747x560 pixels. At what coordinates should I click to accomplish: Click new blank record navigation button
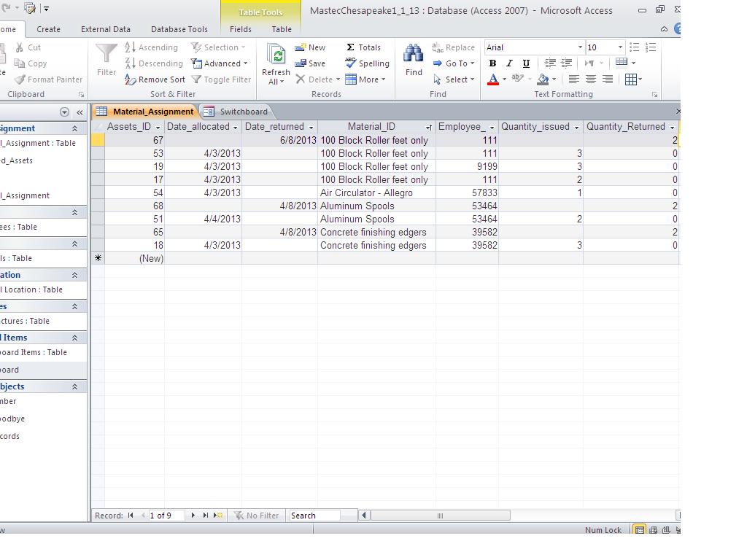(x=218, y=516)
